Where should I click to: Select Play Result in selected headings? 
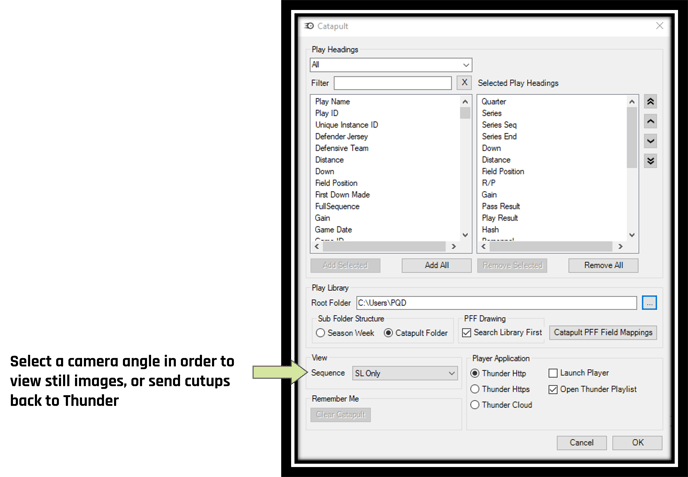pyautogui.click(x=500, y=218)
